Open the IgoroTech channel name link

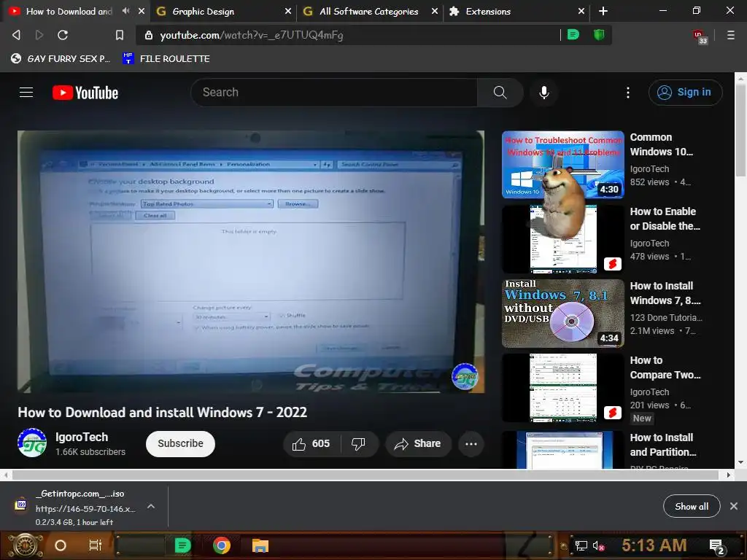(82, 437)
